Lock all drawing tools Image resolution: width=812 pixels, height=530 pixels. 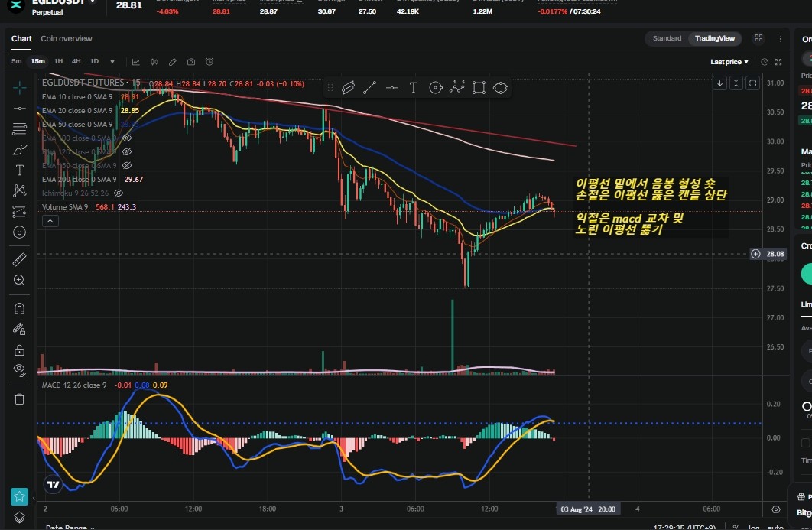click(x=19, y=350)
